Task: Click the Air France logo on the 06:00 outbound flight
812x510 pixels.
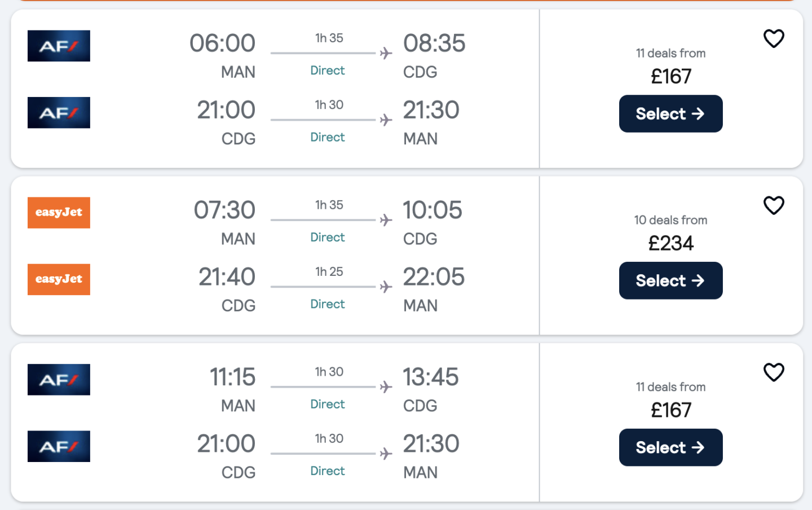Action: point(59,46)
